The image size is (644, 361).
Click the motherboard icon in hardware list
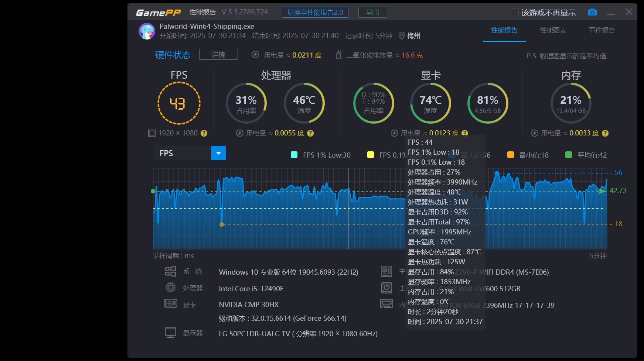(x=386, y=272)
